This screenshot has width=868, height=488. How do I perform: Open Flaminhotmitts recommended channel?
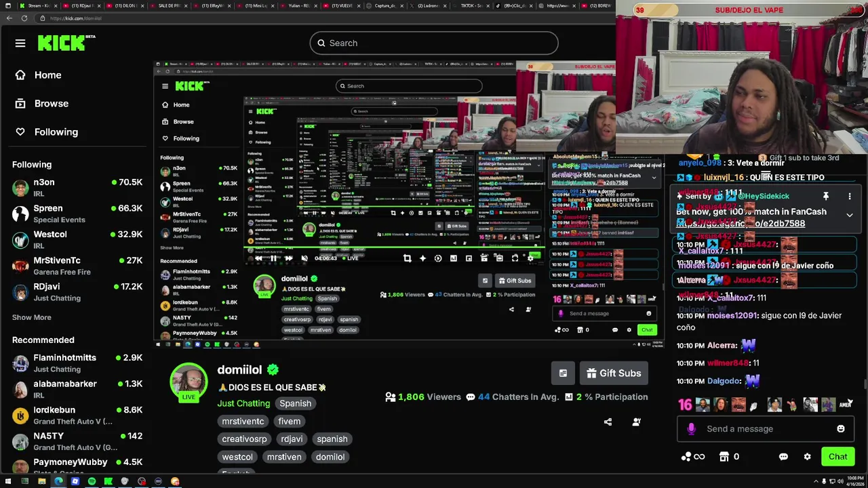(77, 363)
